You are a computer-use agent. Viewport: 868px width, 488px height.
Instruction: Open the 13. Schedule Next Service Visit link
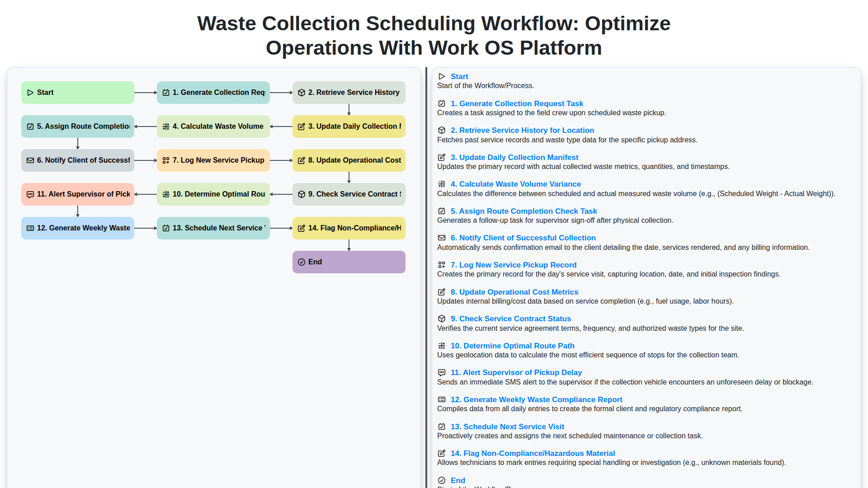507,427
